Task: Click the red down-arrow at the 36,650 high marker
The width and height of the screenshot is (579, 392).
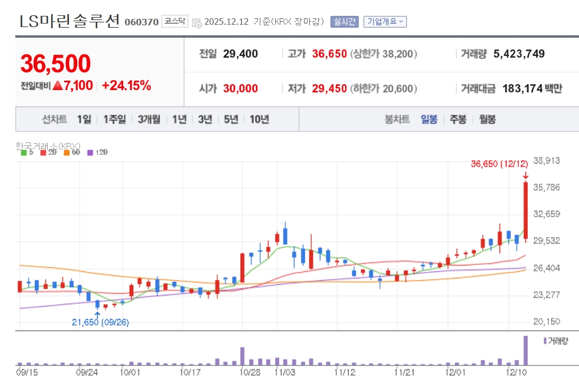Action: 525,175
